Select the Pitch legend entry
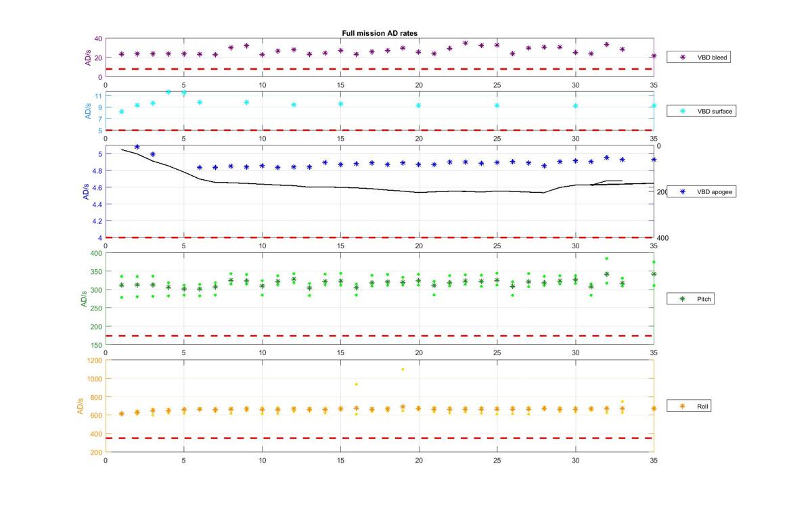This screenshot has height=508, width=812. tap(691, 298)
